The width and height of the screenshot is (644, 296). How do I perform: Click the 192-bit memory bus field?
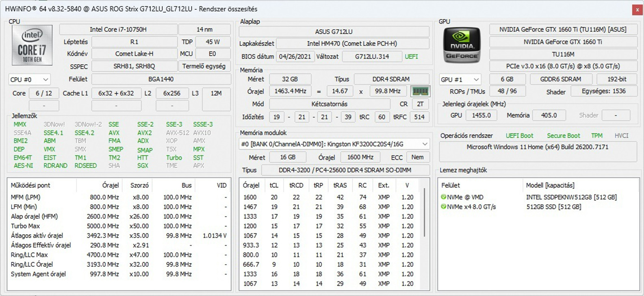[617, 79]
